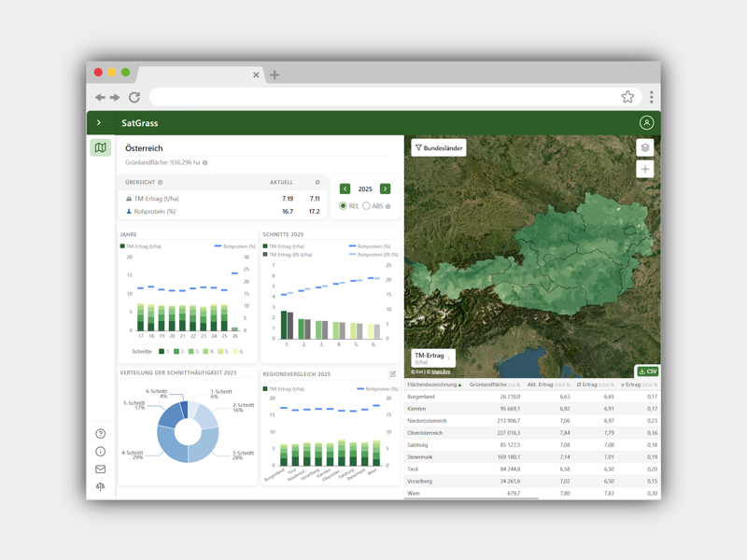Open the map layers control

click(644, 147)
